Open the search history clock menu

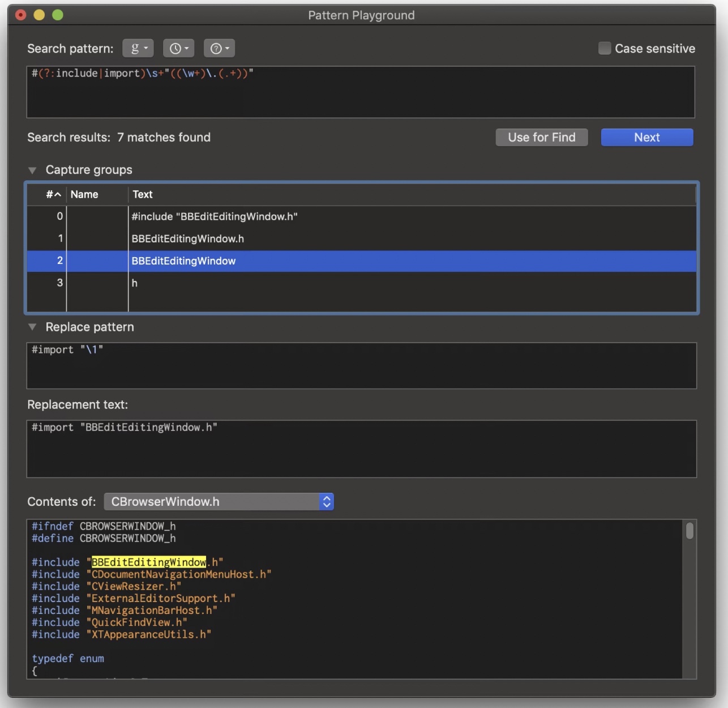(178, 49)
